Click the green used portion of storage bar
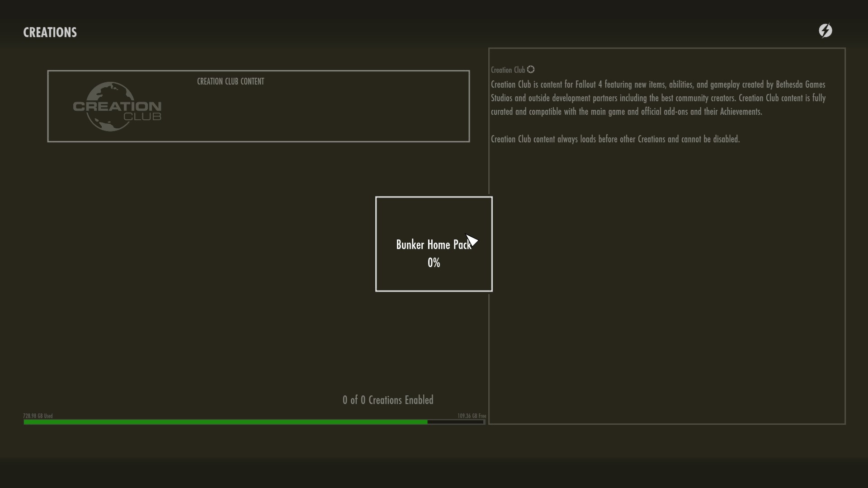Screen dimensions: 868x488 [226, 422]
